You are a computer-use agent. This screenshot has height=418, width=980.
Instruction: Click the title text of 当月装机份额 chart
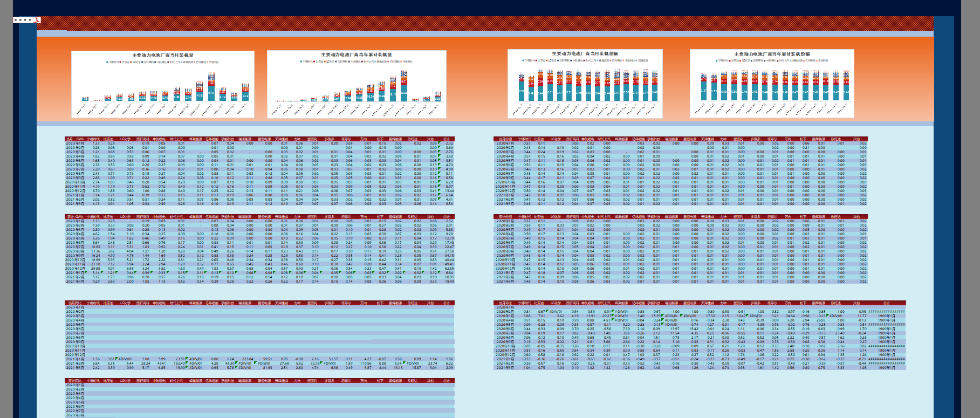585,53
